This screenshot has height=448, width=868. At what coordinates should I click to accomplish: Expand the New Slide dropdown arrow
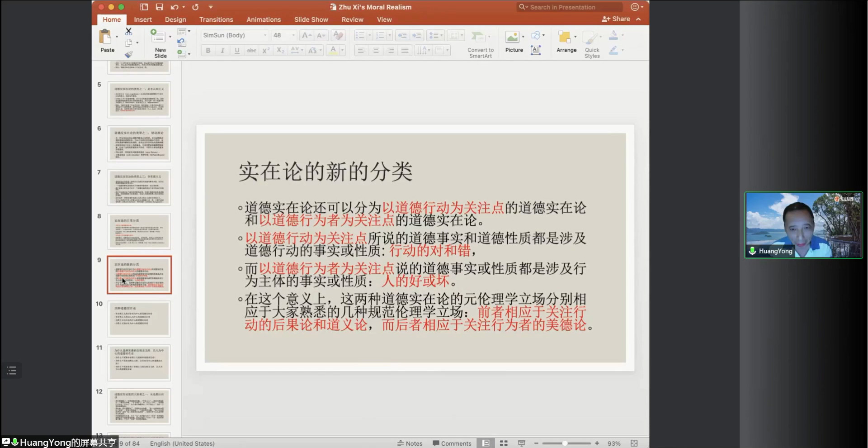coord(170,36)
